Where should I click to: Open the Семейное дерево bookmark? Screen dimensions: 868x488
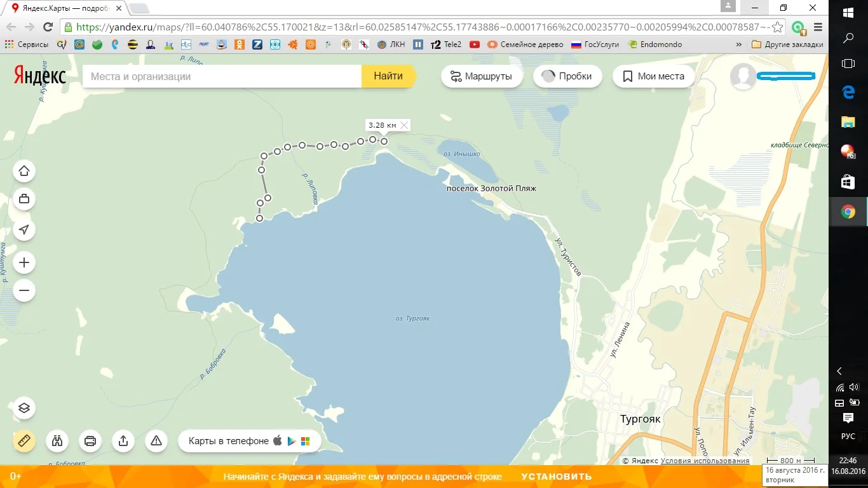pos(526,44)
